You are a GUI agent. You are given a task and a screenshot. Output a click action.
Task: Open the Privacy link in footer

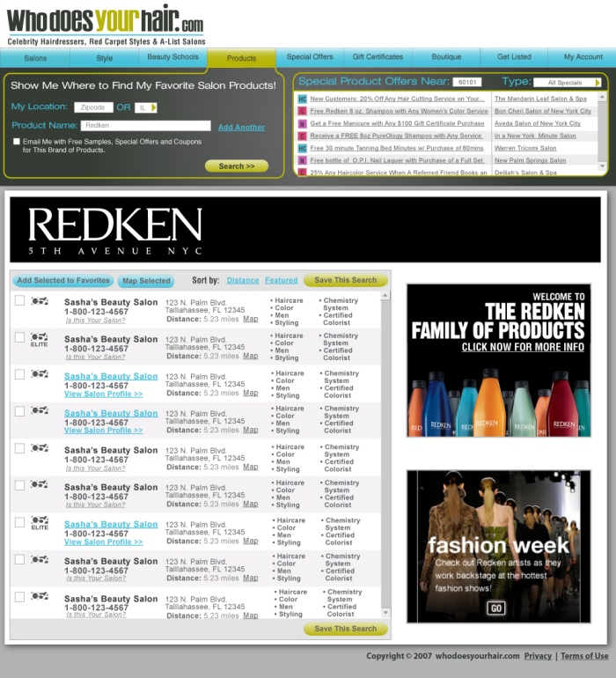click(538, 656)
